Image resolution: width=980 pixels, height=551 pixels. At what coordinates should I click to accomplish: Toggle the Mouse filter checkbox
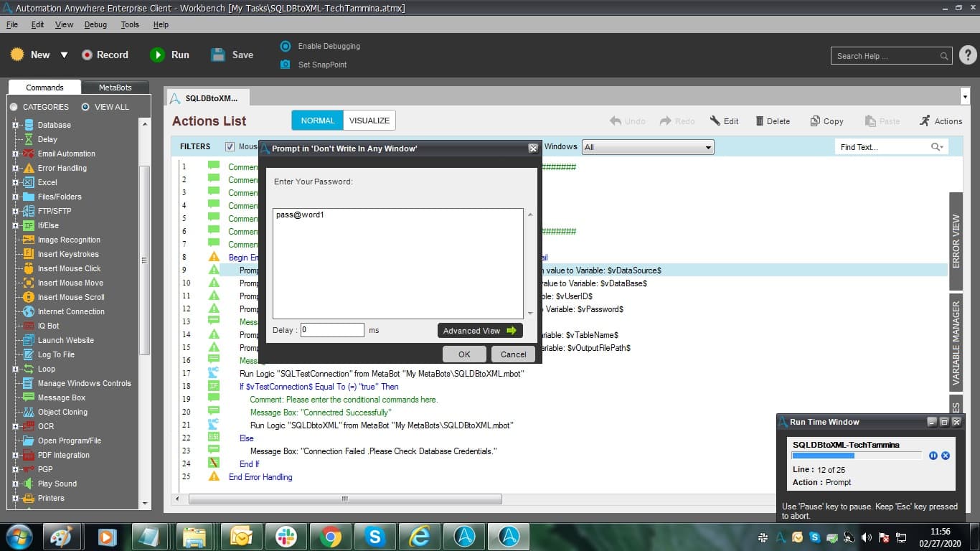point(230,146)
